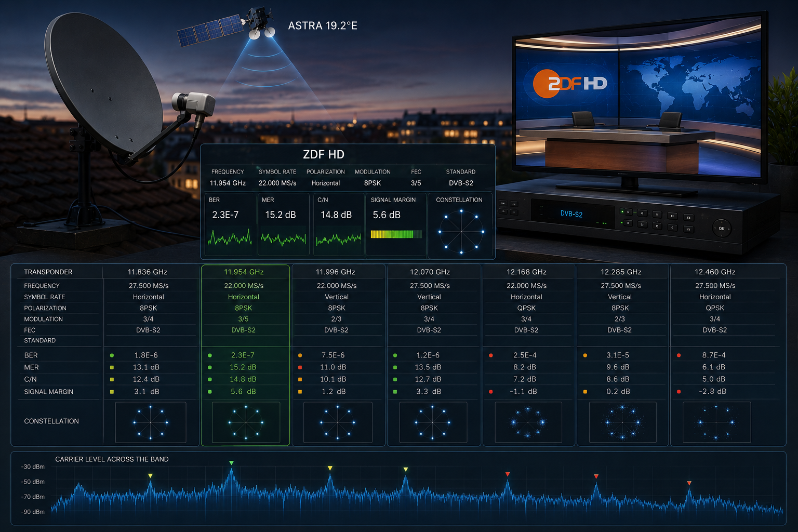The height and width of the screenshot is (532, 798).
Task: Click the orange status dot beside BER 7.5E-6
Action: point(300,355)
